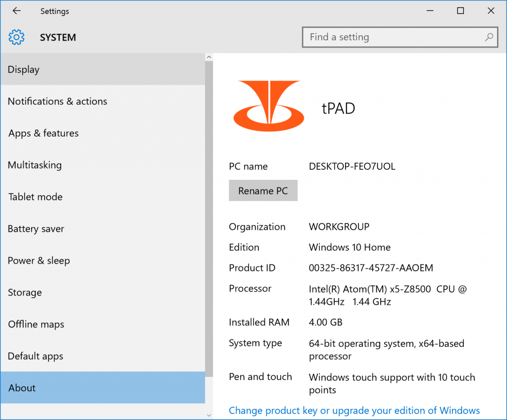Close the Settings window
This screenshot has width=507, height=420.
[491, 11]
